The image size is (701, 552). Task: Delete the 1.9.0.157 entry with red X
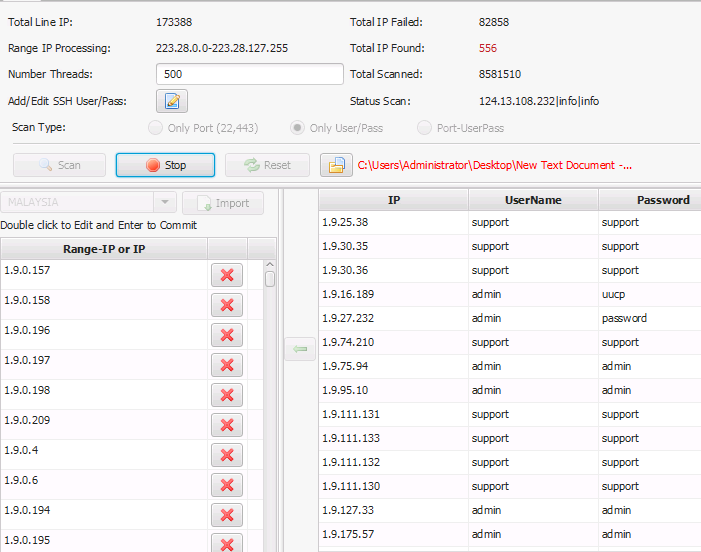tap(227, 276)
